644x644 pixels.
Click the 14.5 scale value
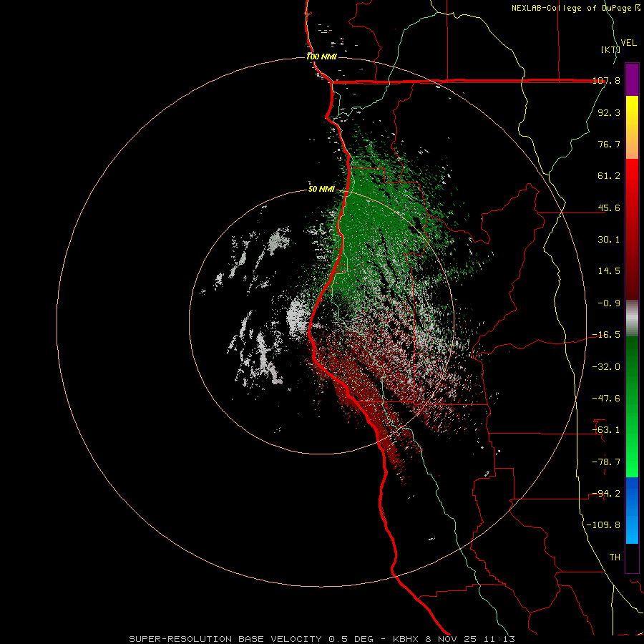(x=609, y=271)
